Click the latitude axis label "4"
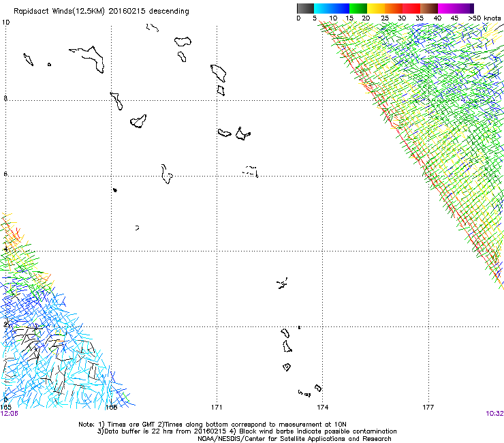 tap(5, 249)
